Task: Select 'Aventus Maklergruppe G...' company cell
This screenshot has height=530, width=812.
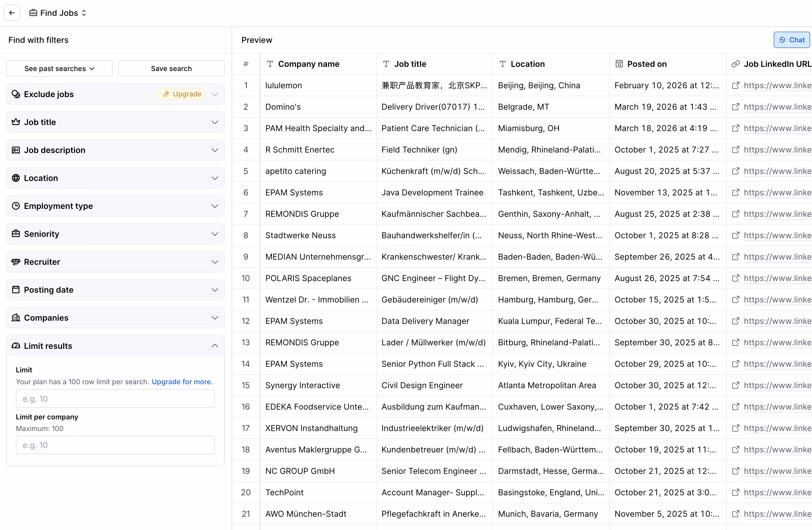Action: click(x=318, y=450)
